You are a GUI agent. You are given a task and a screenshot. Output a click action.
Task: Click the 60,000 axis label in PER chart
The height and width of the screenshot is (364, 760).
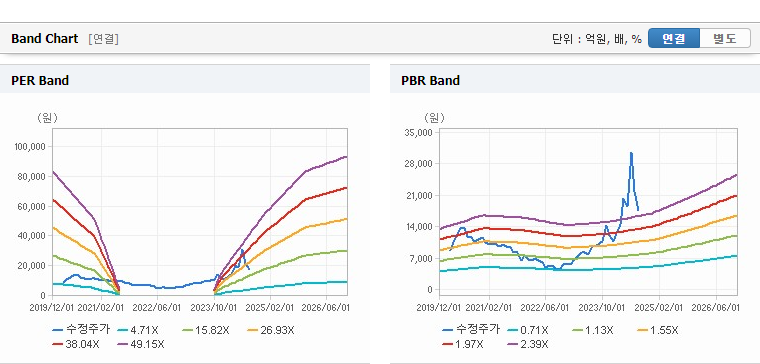tap(32, 206)
